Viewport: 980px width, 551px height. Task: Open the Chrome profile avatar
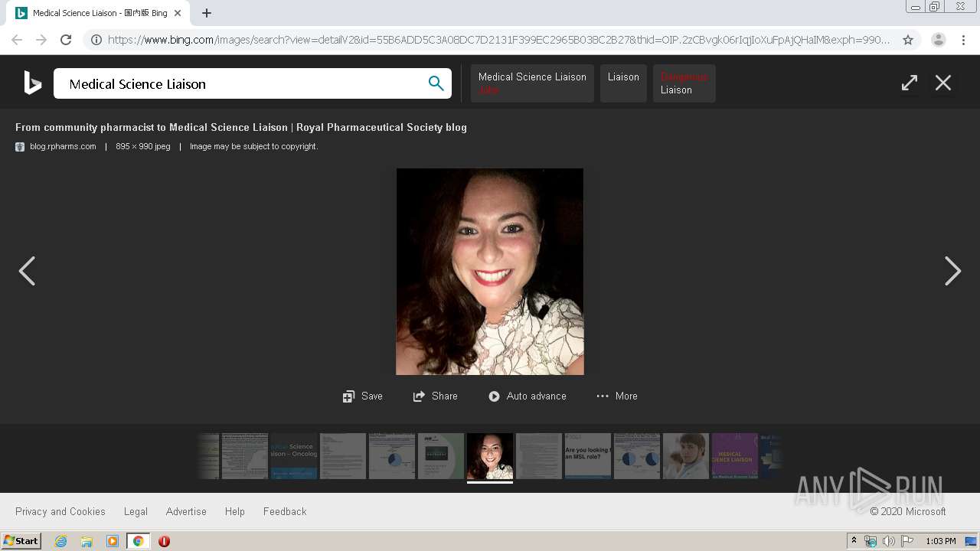pyautogui.click(x=939, y=40)
